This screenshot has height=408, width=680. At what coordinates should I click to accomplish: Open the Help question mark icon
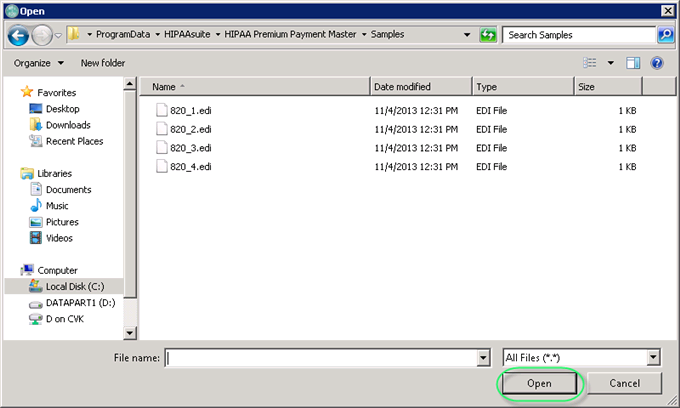coord(657,63)
